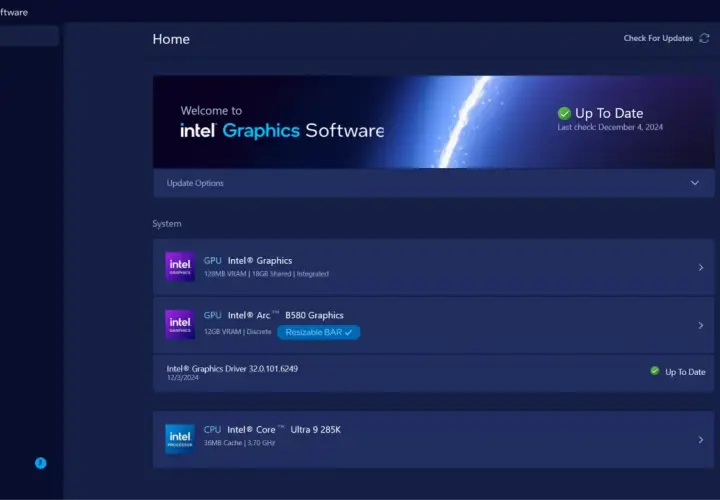Screen dimensions: 720x500
Task: Click Intel Graphics Driver 32.0.101.6249 text
Action: tap(232, 369)
